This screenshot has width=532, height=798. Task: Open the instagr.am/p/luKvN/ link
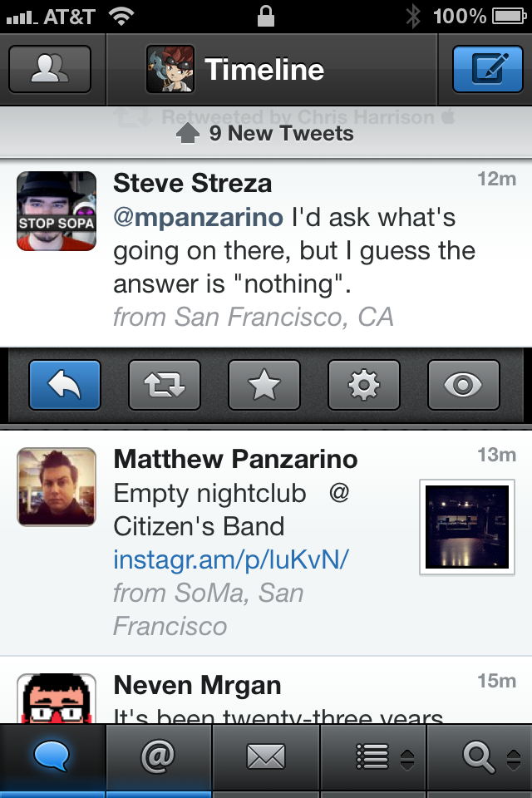(230, 559)
